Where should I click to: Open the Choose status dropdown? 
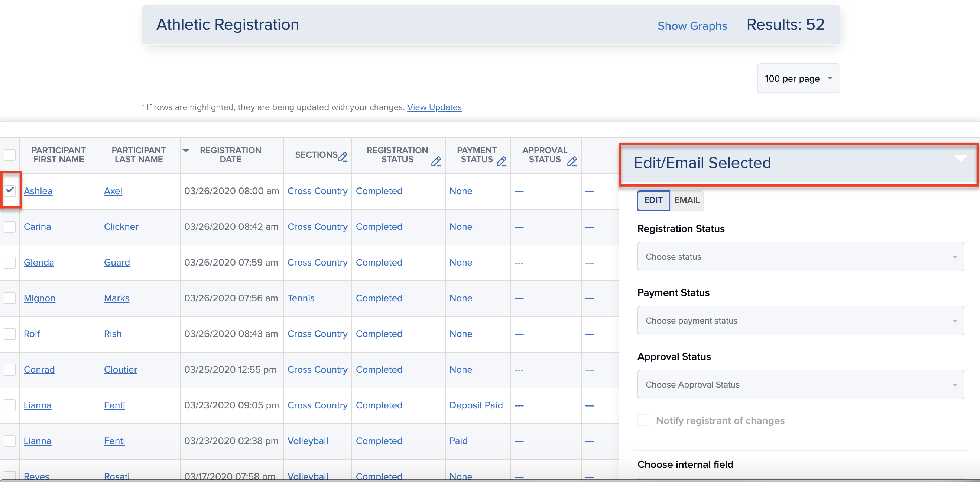(x=800, y=257)
